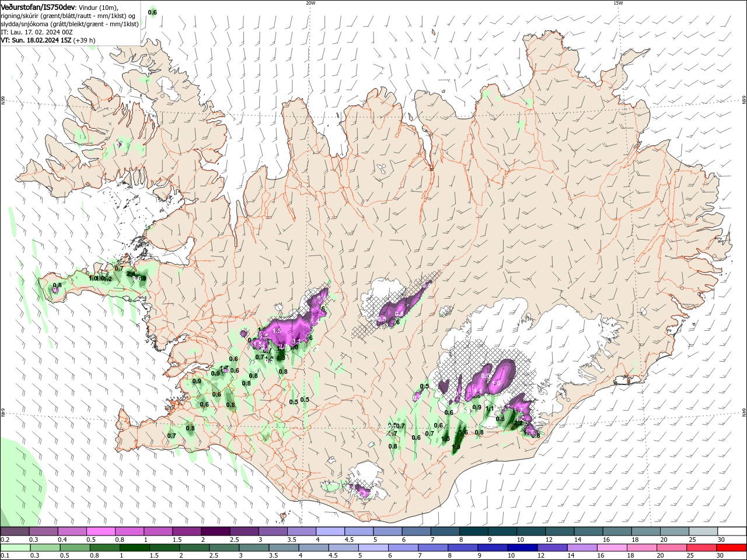This screenshot has height=560, width=747.
Task: Select the darkest purple 2 snow-row swatch
Action: [215, 531]
